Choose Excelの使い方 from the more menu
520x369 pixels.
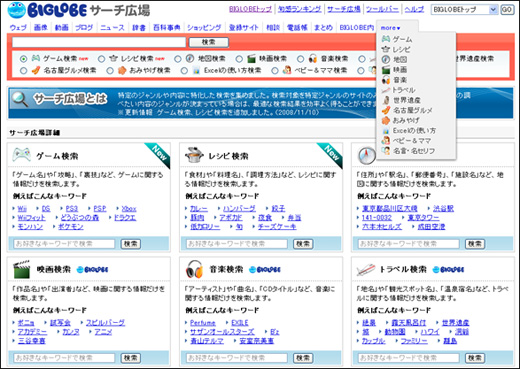(x=414, y=131)
